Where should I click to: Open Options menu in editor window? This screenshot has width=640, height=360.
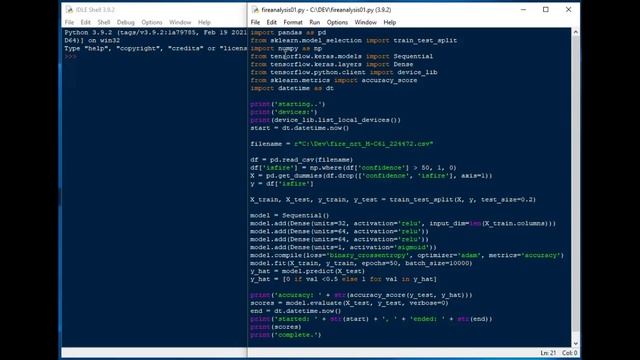(x=337, y=22)
